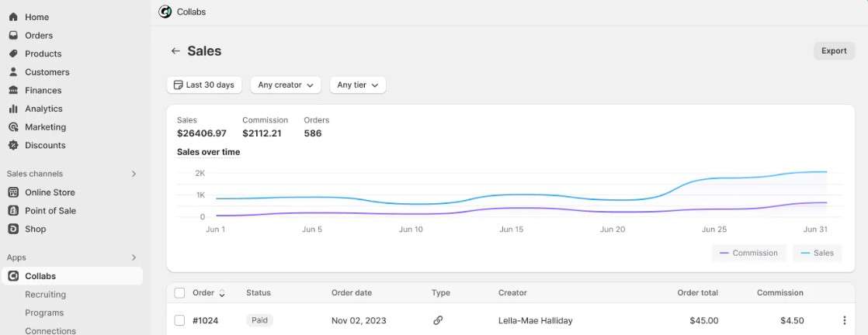
Task: Click the Status column header
Action: pos(259,293)
